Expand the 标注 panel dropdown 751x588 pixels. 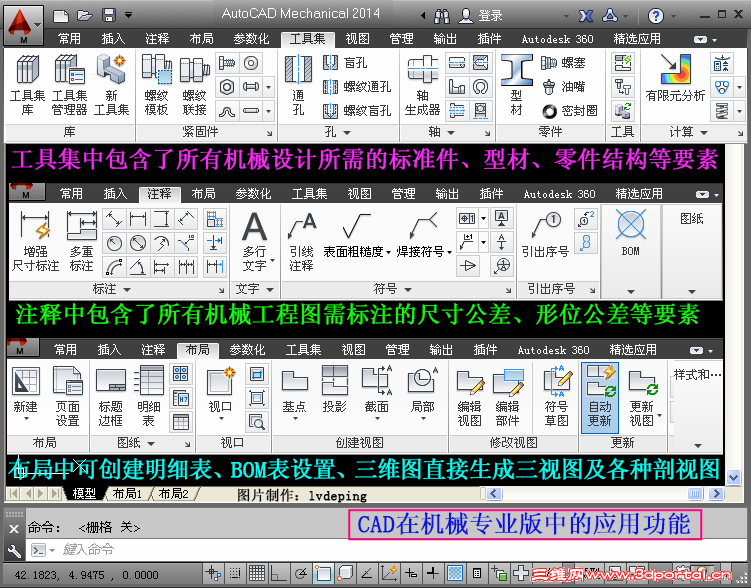[x=127, y=290]
